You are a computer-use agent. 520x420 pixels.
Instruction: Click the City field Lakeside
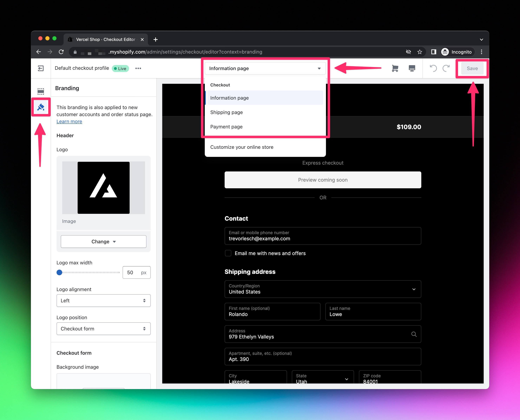[x=256, y=377]
